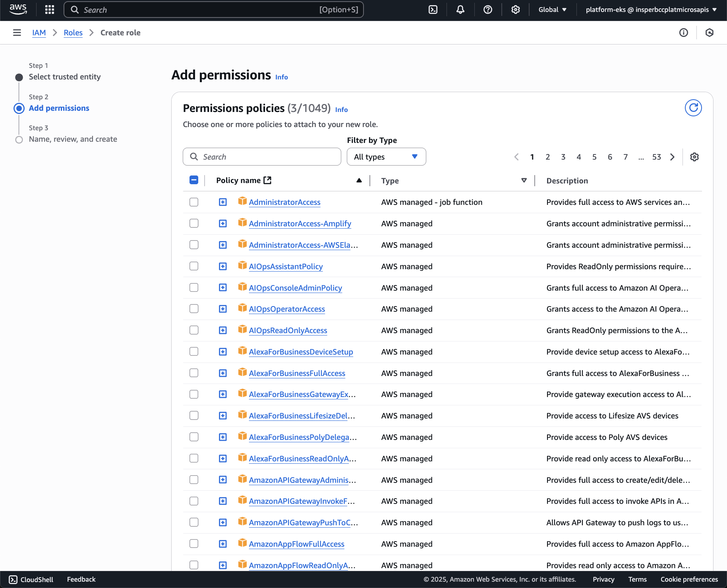Click the policy box icon for AIOpsReadOnlyAccess

(x=242, y=329)
